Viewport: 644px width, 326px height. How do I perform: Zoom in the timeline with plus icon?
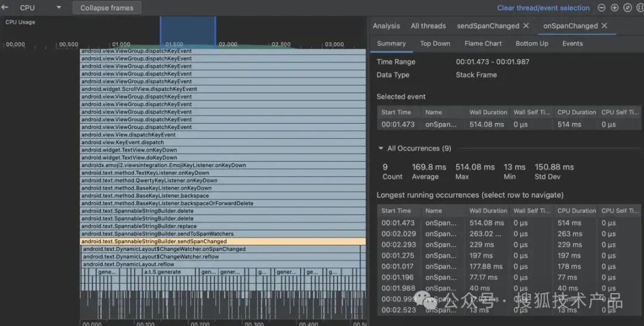tap(614, 8)
